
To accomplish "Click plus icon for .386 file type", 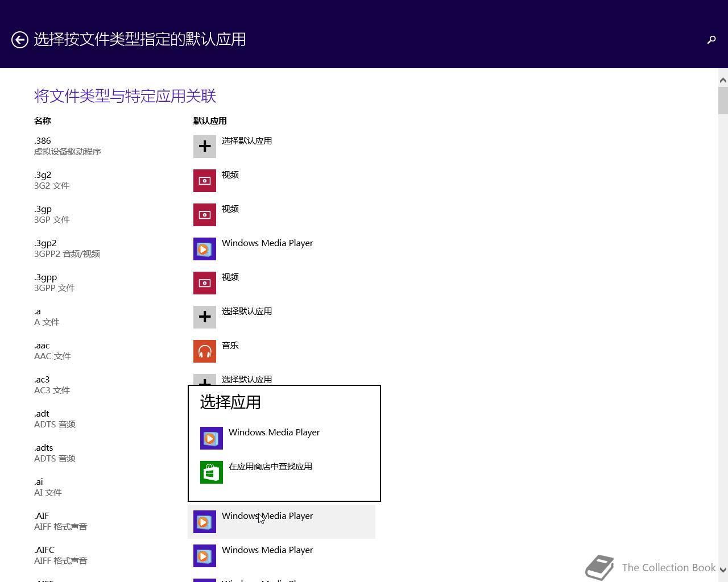I will coord(205,147).
